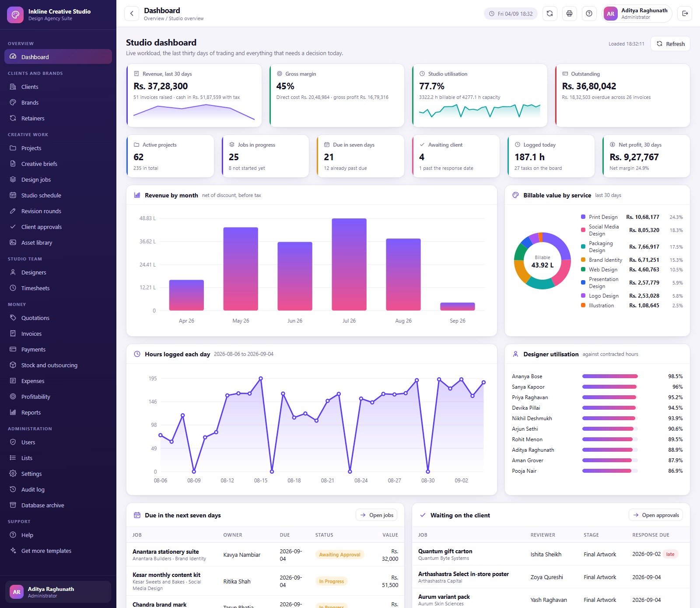700x608 pixels.
Task: Click the Quotations tag icon
Action: (x=13, y=318)
